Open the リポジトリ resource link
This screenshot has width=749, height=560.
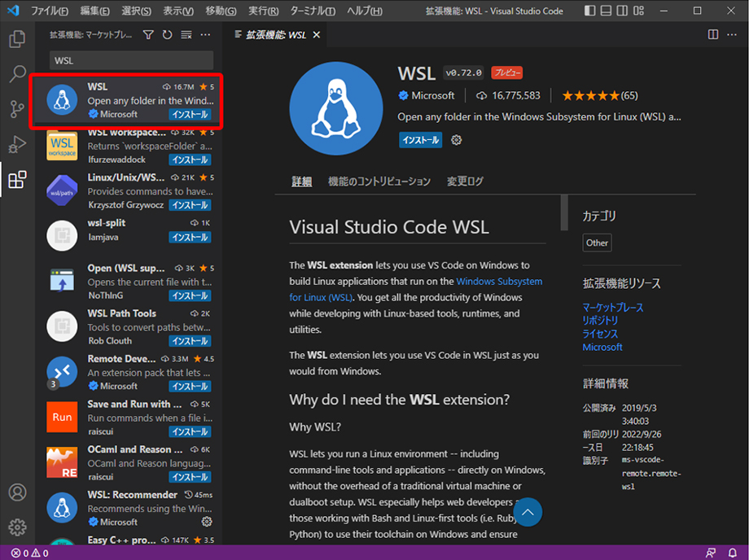click(600, 321)
